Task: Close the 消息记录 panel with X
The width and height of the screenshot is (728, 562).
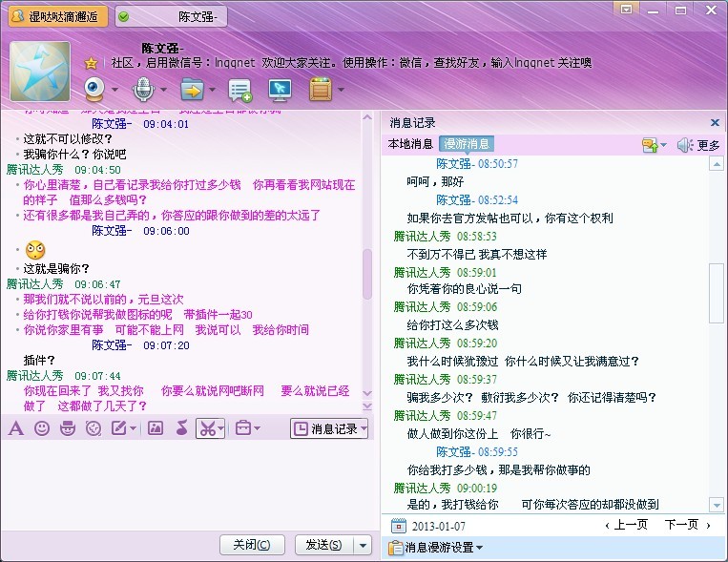Action: pyautogui.click(x=715, y=123)
